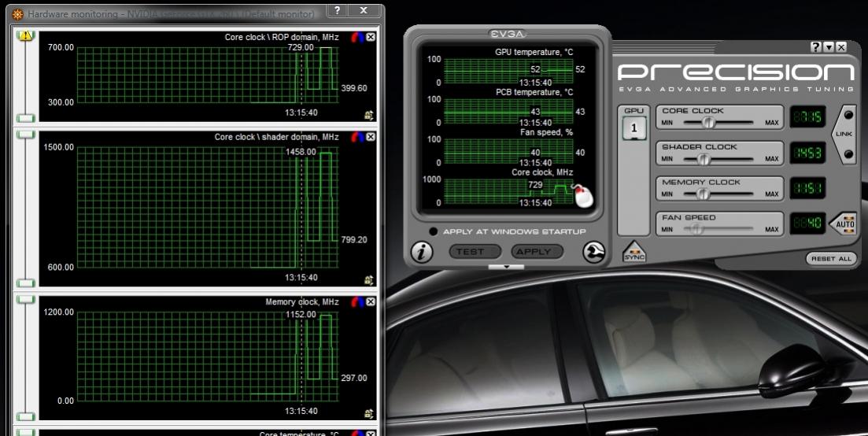Close the EVGA Precision window

(841, 47)
